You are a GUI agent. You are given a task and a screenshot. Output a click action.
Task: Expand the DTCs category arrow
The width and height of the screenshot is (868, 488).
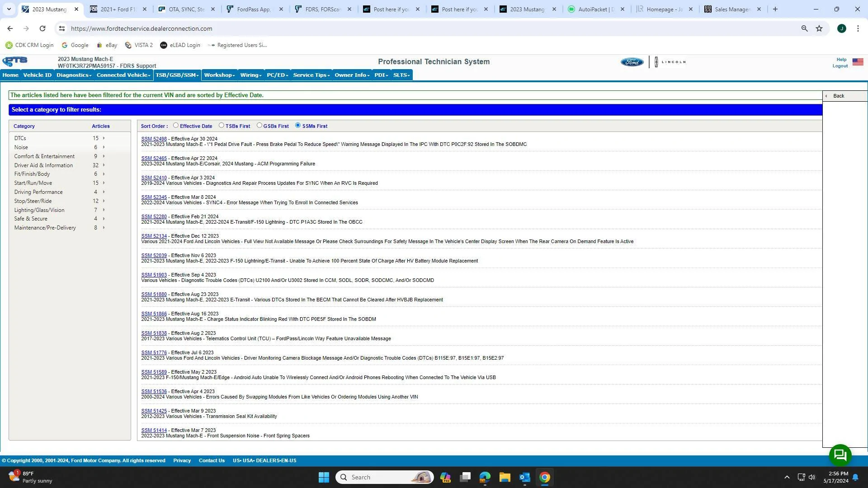[x=104, y=138]
